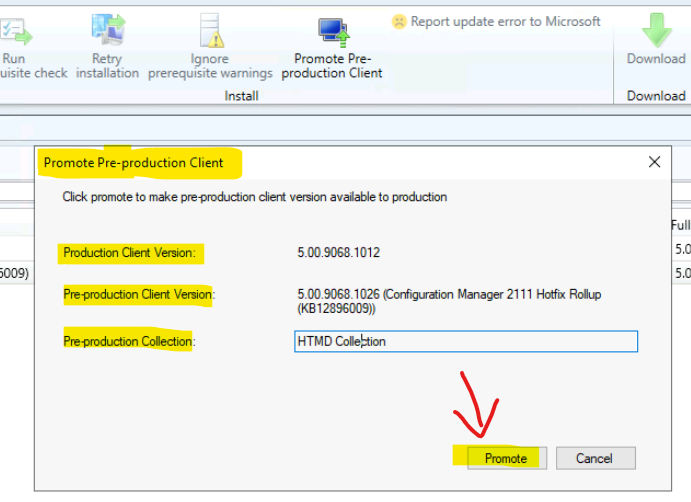Image resolution: width=691 pixels, height=502 pixels.
Task: Click the 'Click promote to make' description text
Action: point(254,197)
